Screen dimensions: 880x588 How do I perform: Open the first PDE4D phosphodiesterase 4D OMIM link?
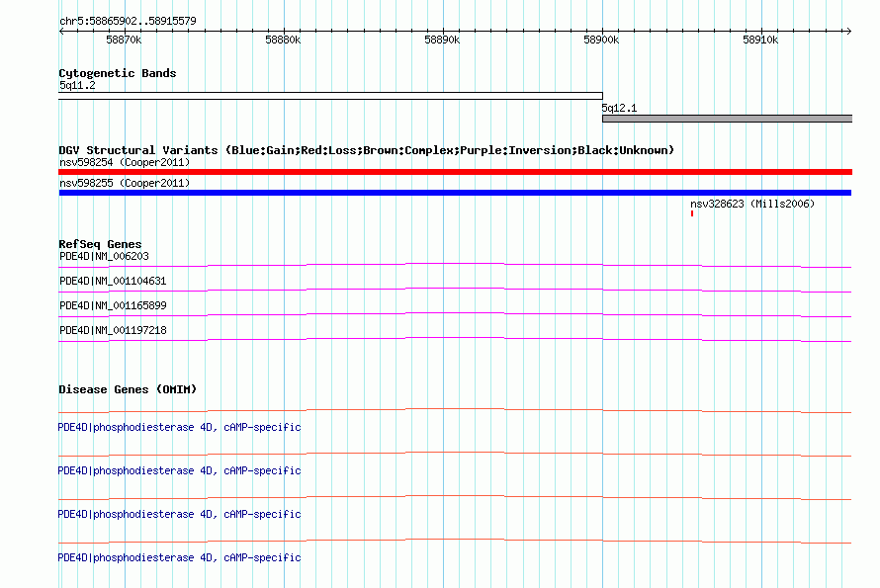pyautogui.click(x=179, y=427)
